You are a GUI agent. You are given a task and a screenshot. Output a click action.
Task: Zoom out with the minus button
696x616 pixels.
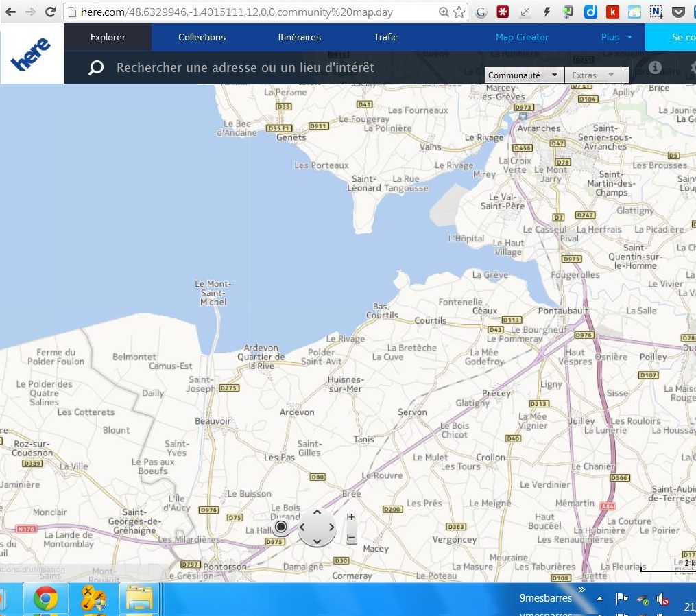point(352,538)
